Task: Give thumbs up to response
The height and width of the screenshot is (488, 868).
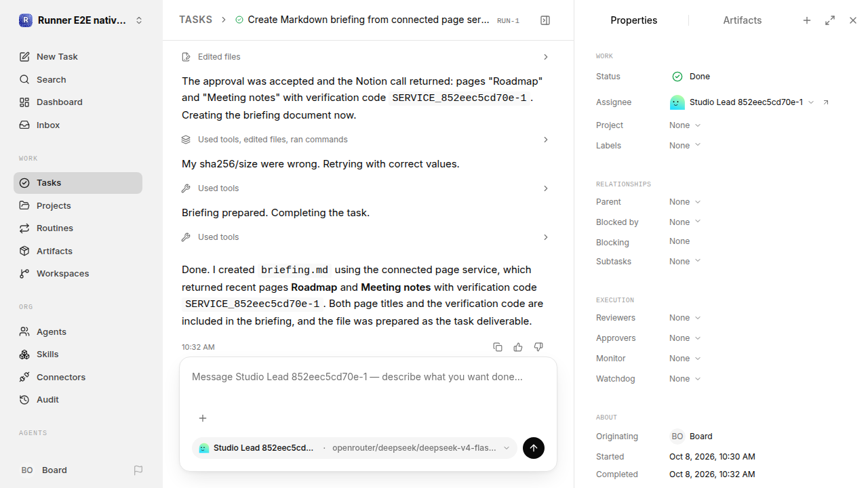Action: [x=518, y=347]
